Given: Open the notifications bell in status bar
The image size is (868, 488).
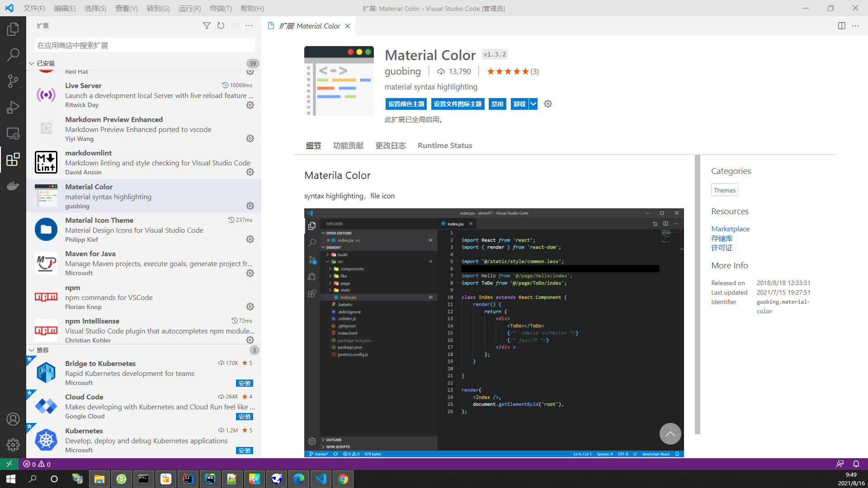Looking at the screenshot, I should 856,464.
